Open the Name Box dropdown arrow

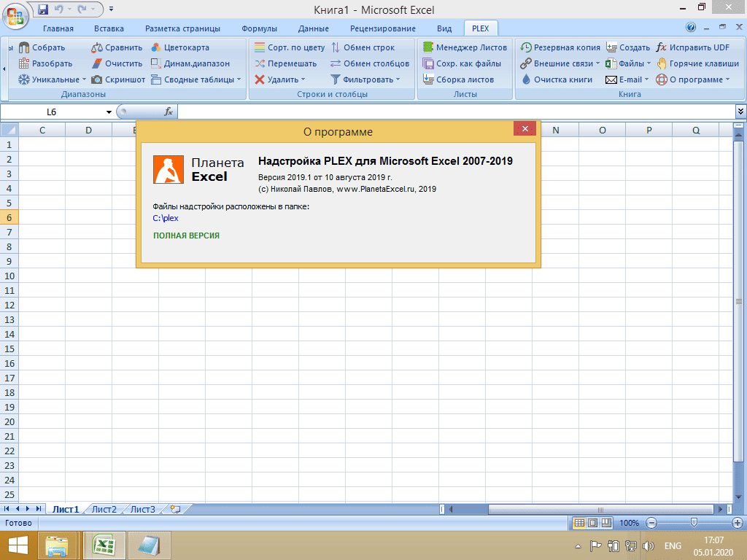pos(109,112)
